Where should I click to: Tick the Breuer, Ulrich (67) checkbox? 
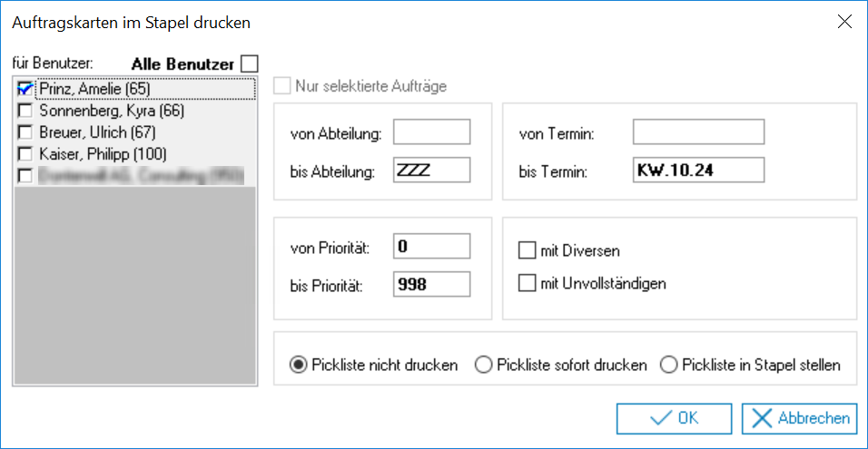pos(25,132)
